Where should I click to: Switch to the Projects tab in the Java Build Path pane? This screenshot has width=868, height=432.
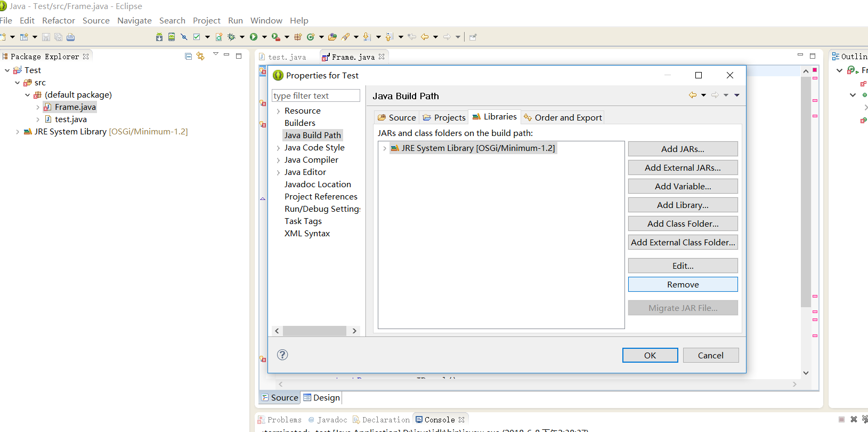click(x=444, y=117)
